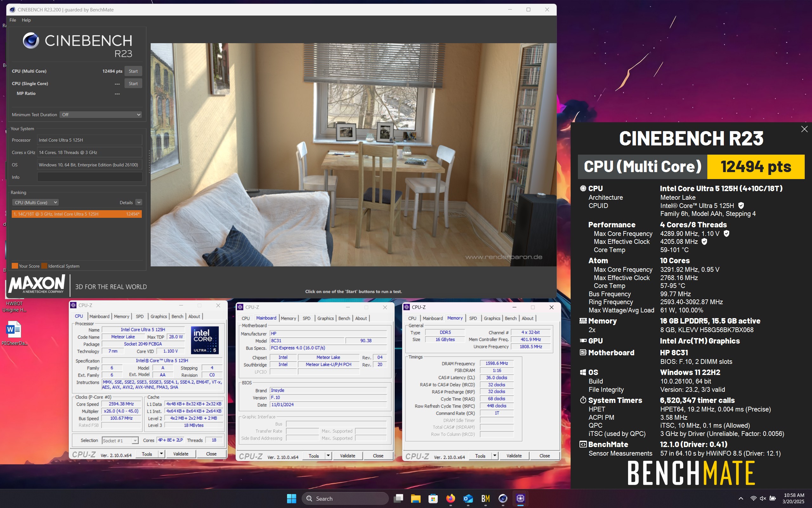Open the File menu in Cinebench
The width and height of the screenshot is (812, 508).
click(x=13, y=20)
